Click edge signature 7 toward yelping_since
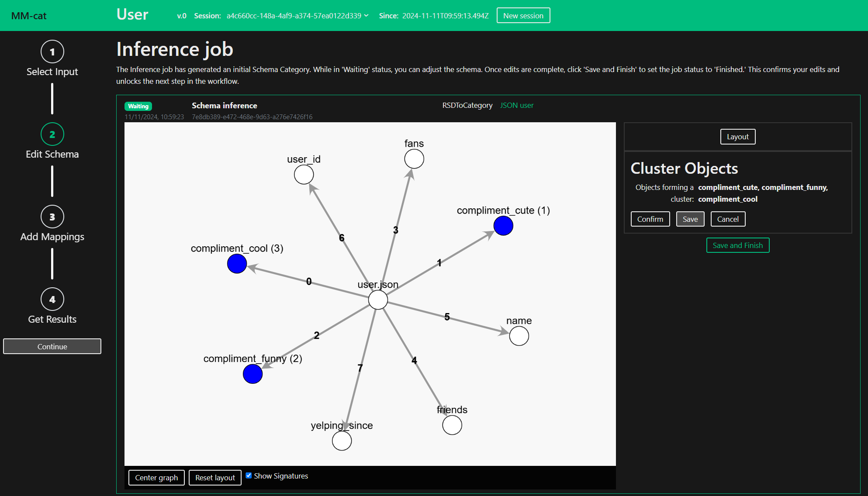The height and width of the screenshot is (496, 868). click(360, 368)
